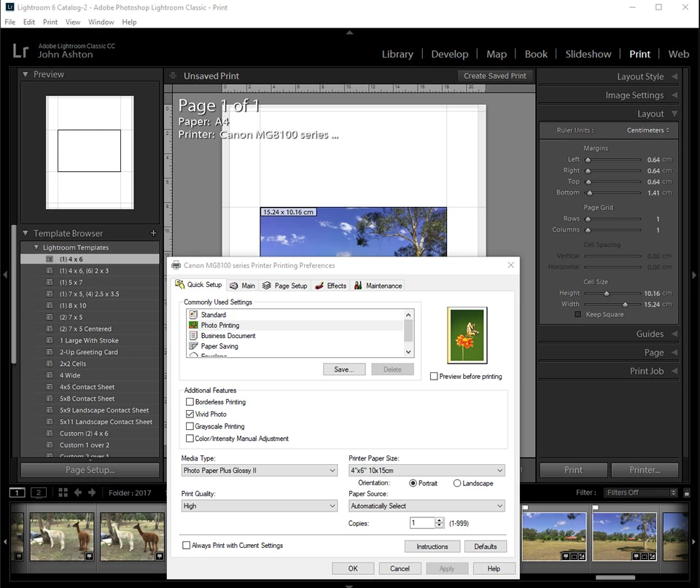Open the Print Quality dropdown
This screenshot has height=588, width=700.
click(260, 506)
